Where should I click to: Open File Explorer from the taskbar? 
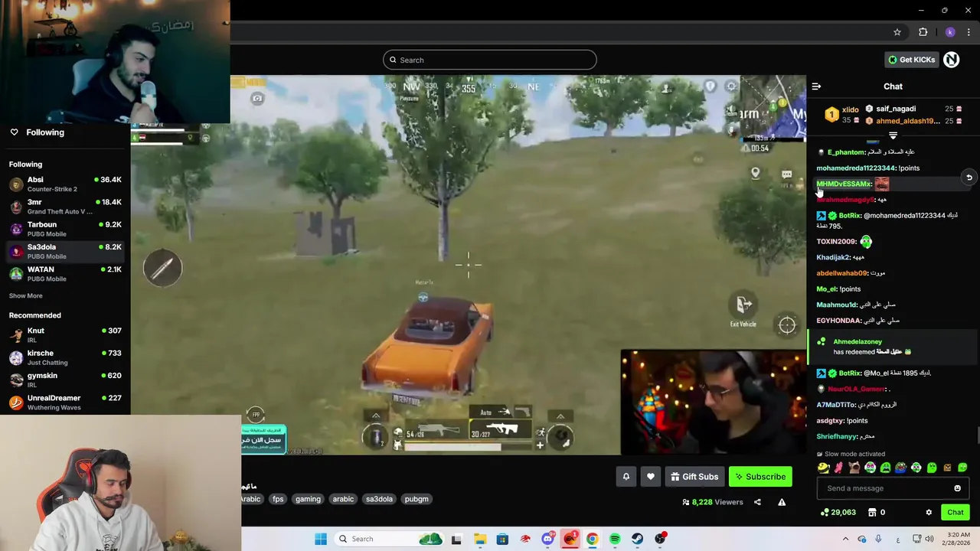[x=479, y=539]
